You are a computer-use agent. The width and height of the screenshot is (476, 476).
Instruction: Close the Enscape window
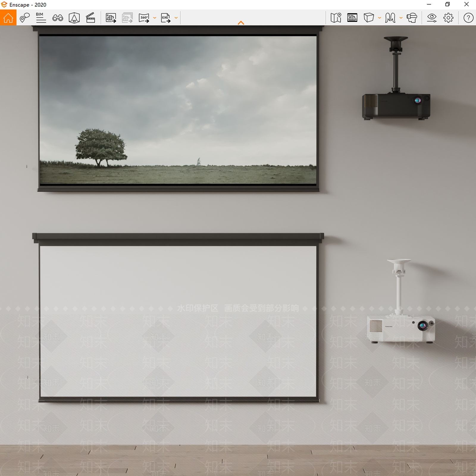[x=466, y=4]
